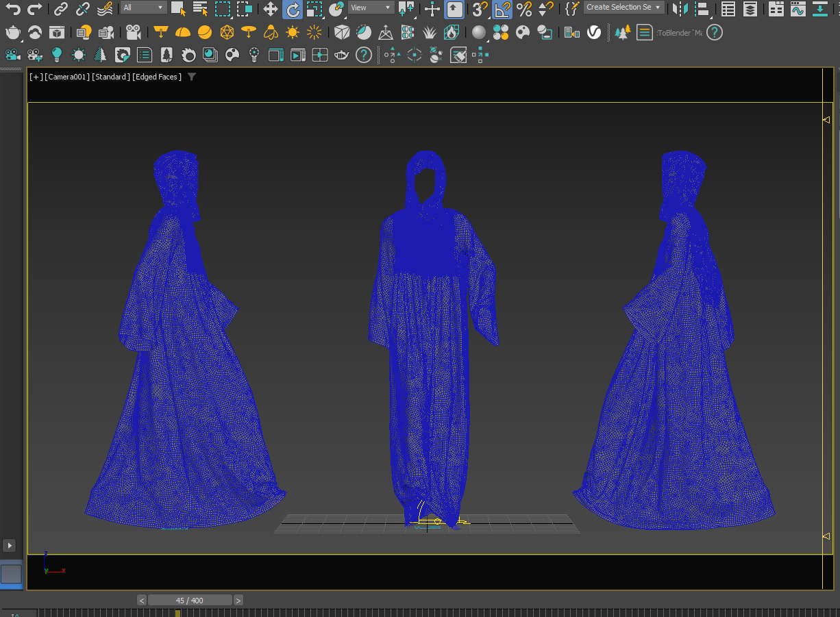Click the ToBlender macro text field

point(678,33)
